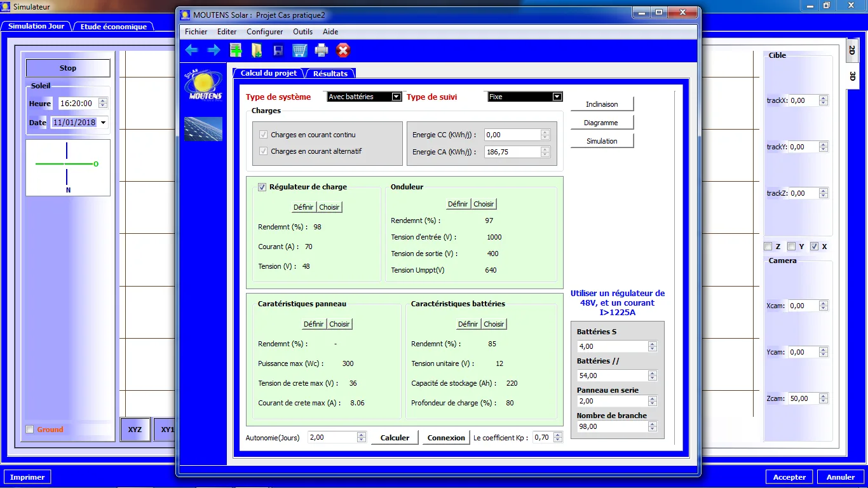Image resolution: width=868 pixels, height=488 pixels.
Task: Click the Energie CA value field
Action: pos(512,152)
